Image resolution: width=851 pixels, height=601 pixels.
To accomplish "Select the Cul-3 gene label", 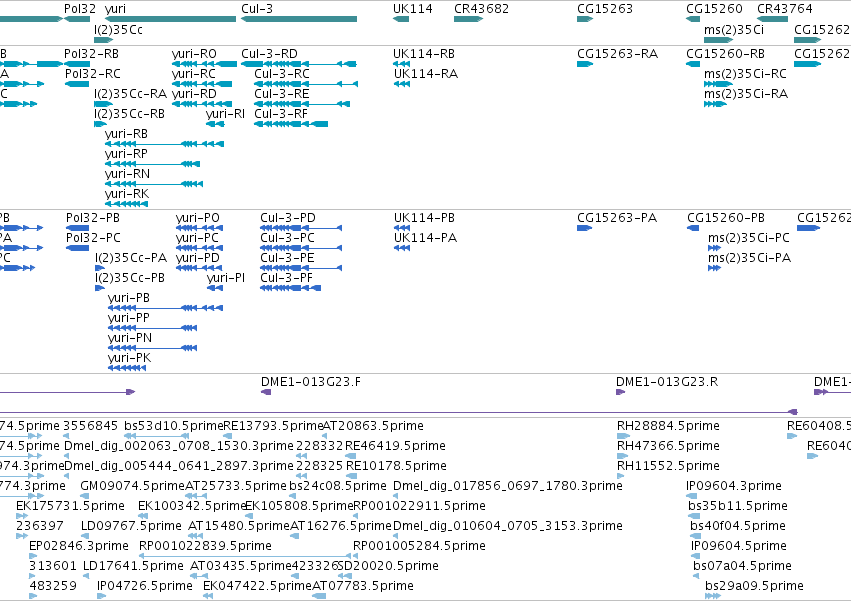I will [x=257, y=9].
